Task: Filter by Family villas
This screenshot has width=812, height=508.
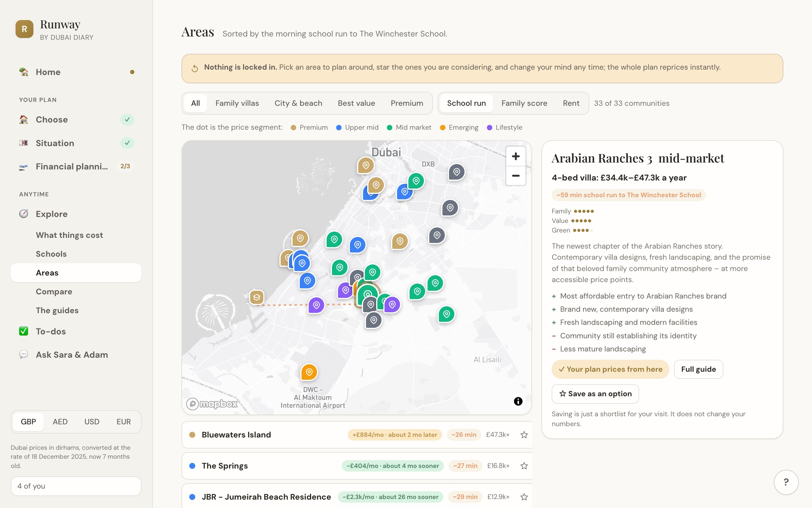Action: 237,103
